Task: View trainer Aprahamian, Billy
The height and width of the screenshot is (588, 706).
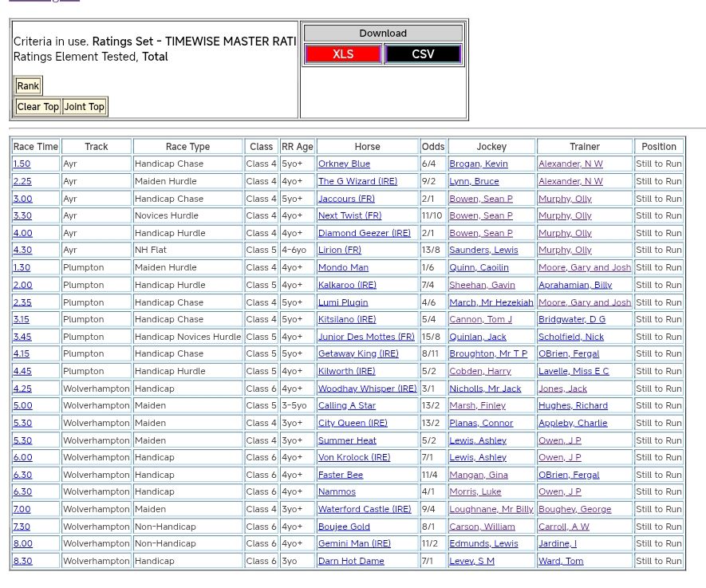Action: pos(574,286)
